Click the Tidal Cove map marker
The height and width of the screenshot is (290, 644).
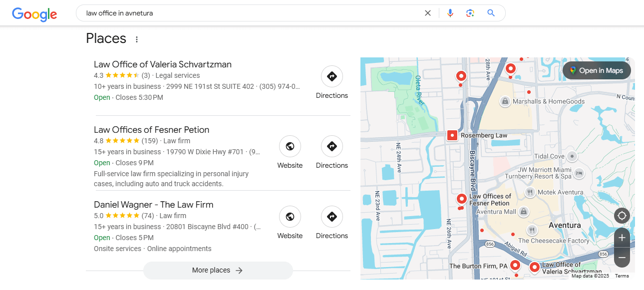click(572, 157)
